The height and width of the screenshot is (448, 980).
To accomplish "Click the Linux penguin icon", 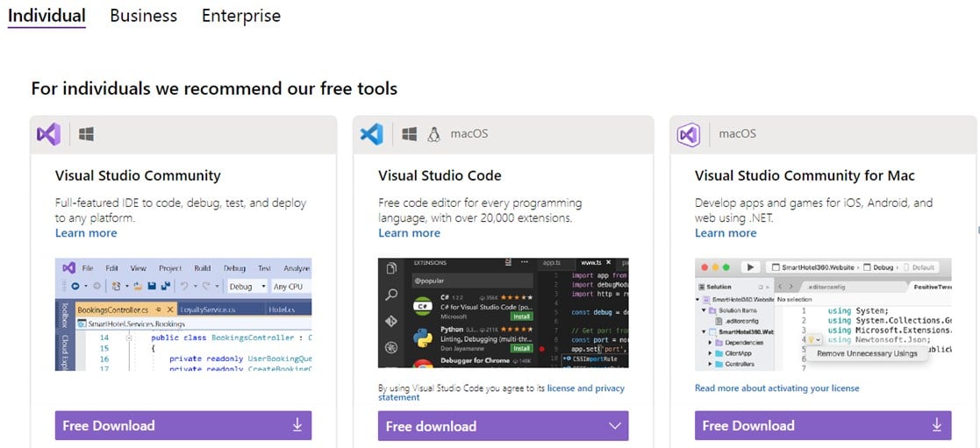I will pyautogui.click(x=433, y=134).
